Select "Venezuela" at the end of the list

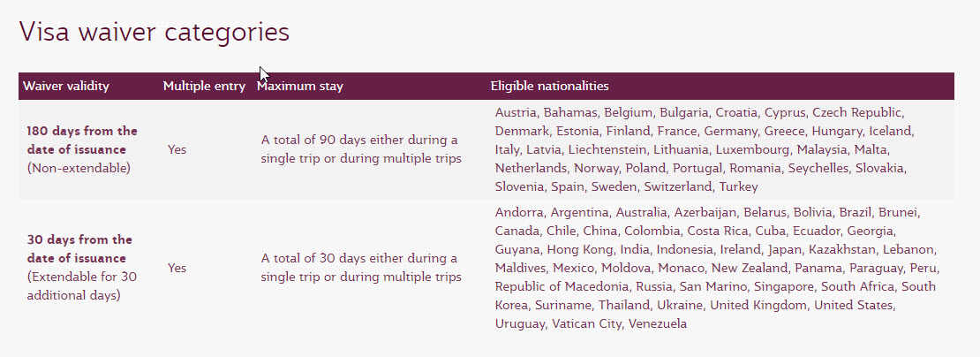coord(658,323)
